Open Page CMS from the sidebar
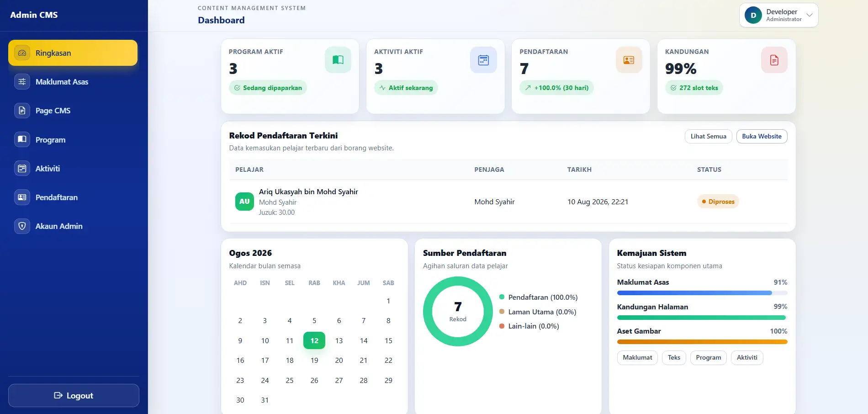868x414 pixels. tap(73, 111)
